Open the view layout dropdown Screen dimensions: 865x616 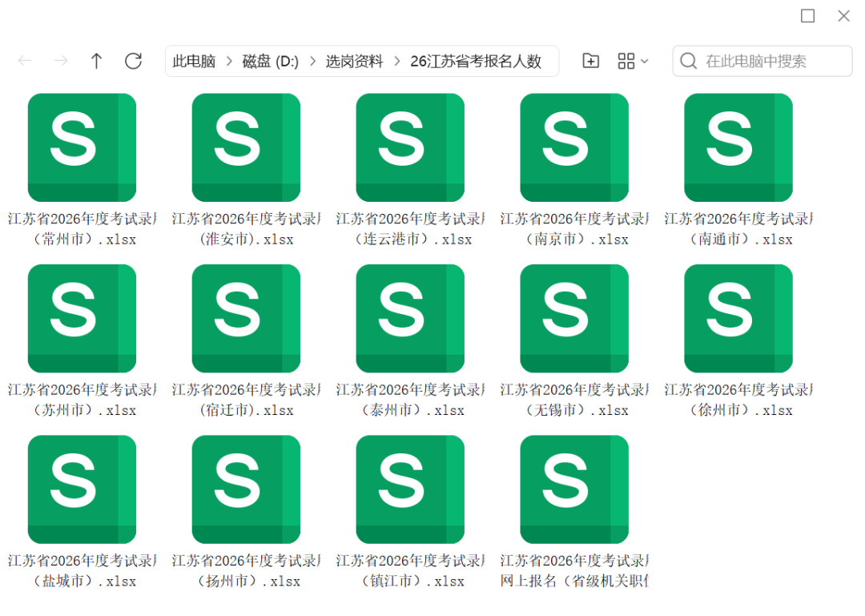633,61
